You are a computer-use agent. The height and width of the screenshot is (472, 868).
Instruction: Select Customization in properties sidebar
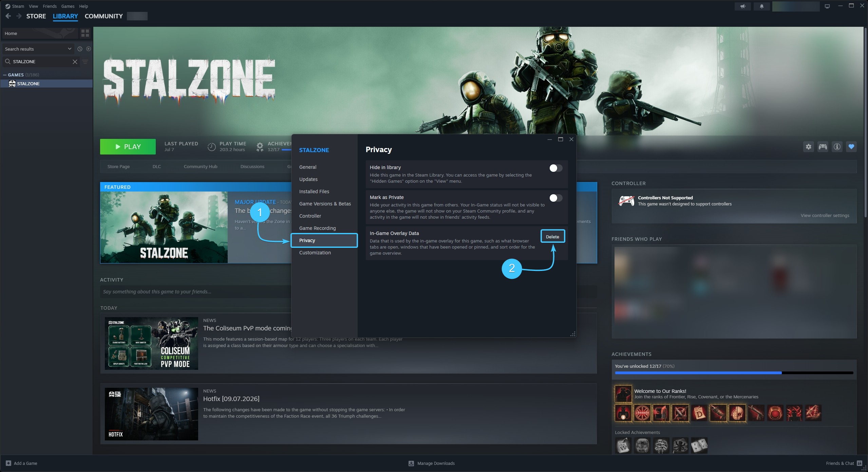[x=324, y=253]
